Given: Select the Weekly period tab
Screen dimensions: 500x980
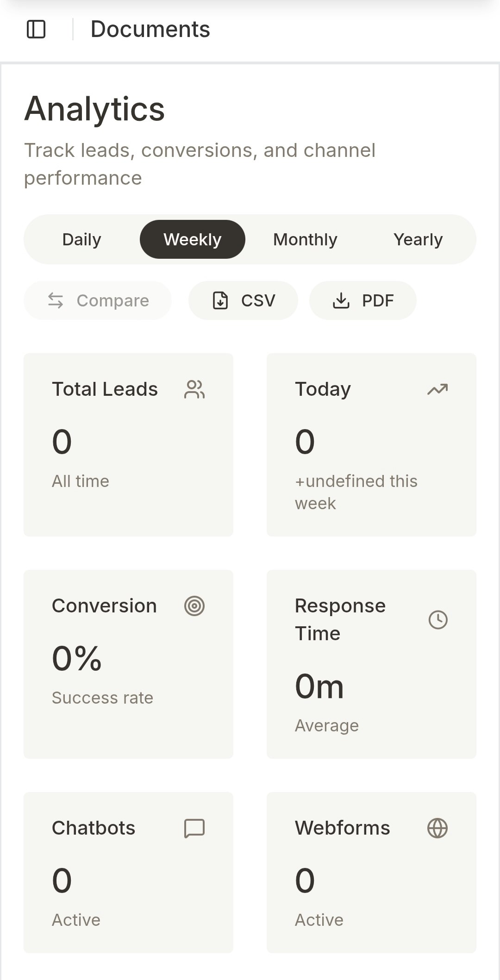Looking at the screenshot, I should pyautogui.click(x=193, y=239).
